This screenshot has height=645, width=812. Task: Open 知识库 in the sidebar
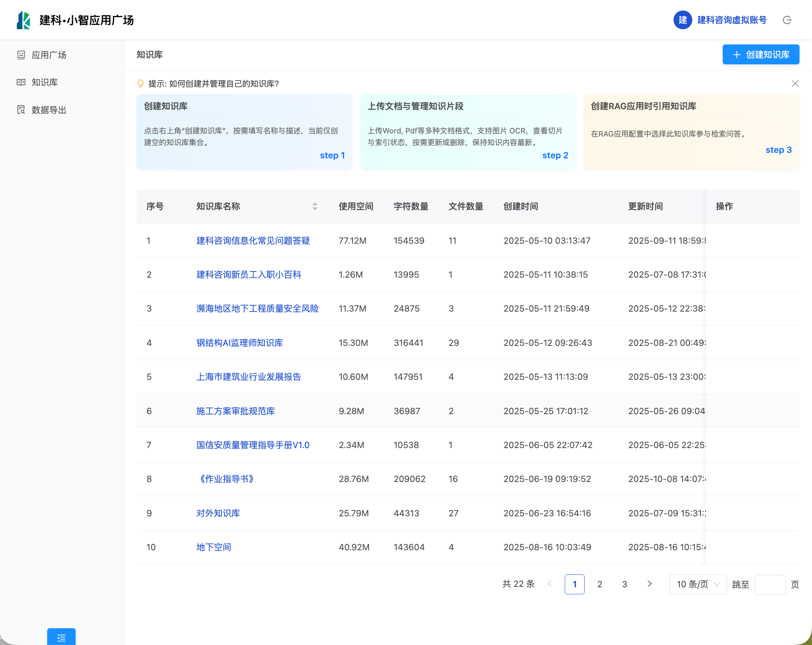44,82
